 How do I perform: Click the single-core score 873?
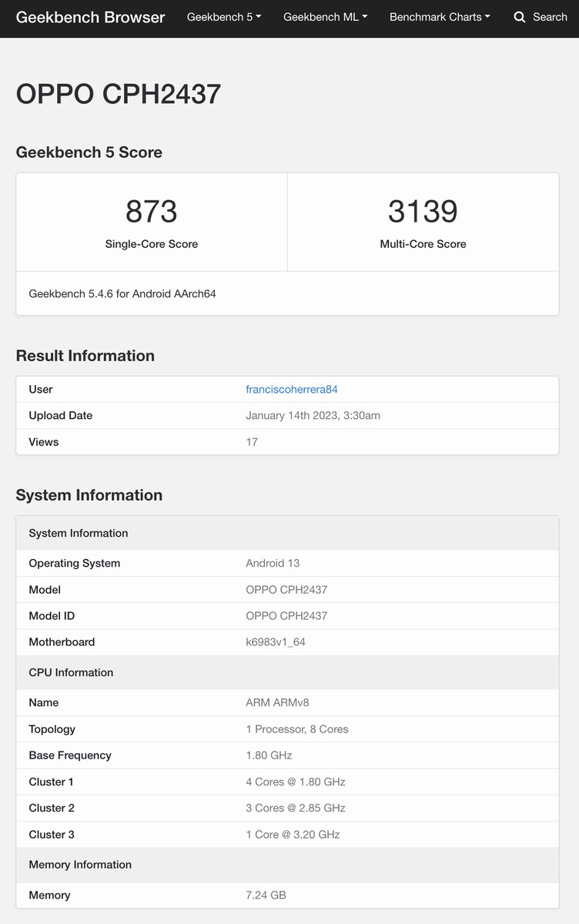[152, 212]
